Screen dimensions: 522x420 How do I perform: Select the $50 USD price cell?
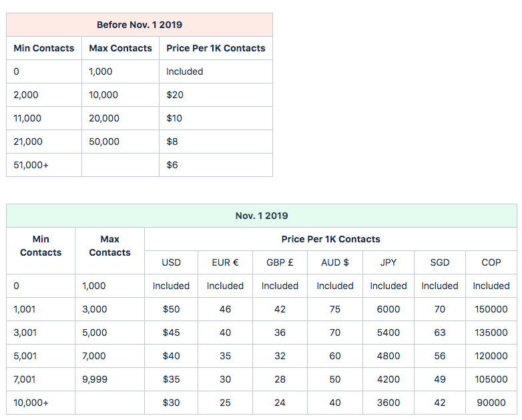[171, 309]
